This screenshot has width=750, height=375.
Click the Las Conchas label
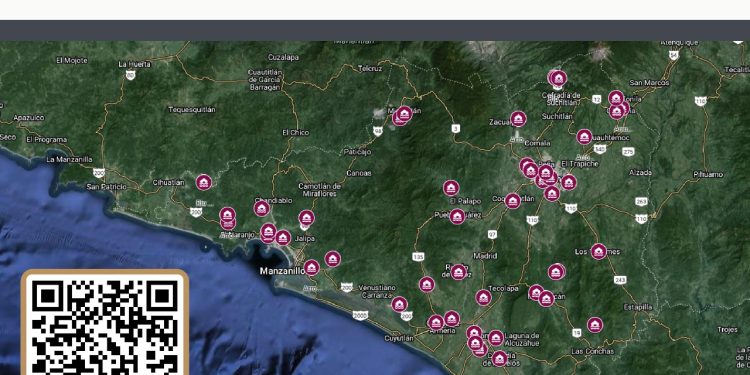click(x=593, y=352)
